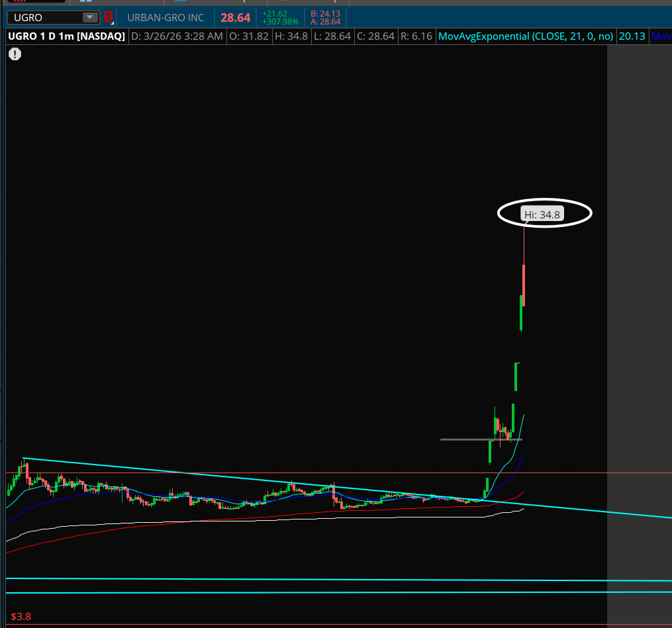Click the range value R: 6.16
Screen dimensions: 672x628
pos(416,36)
